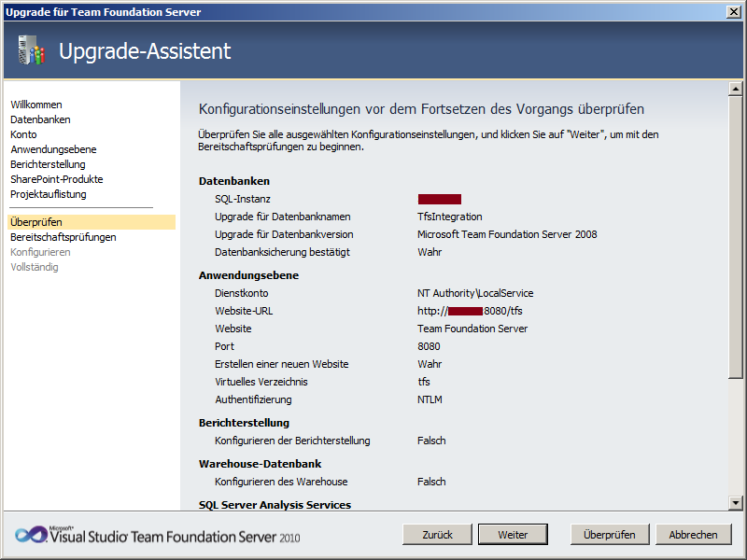
Task: Click the Datenbanksicherung bestätigt label
Action: click(283, 252)
